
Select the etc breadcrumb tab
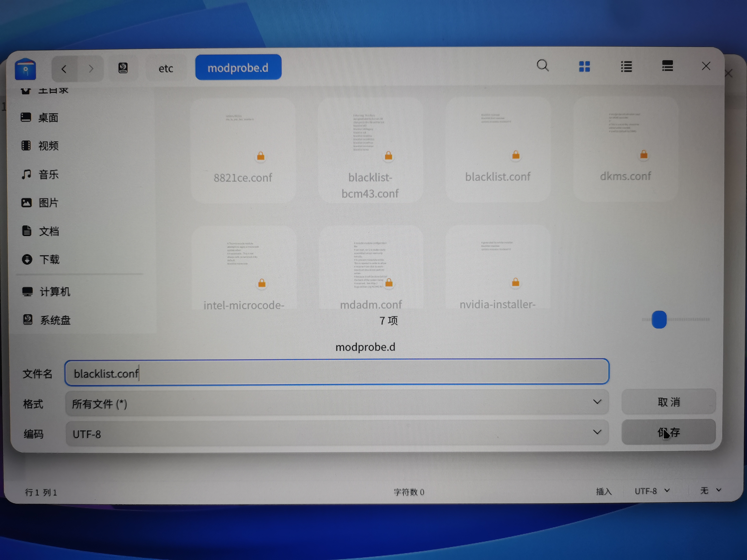[x=166, y=69]
